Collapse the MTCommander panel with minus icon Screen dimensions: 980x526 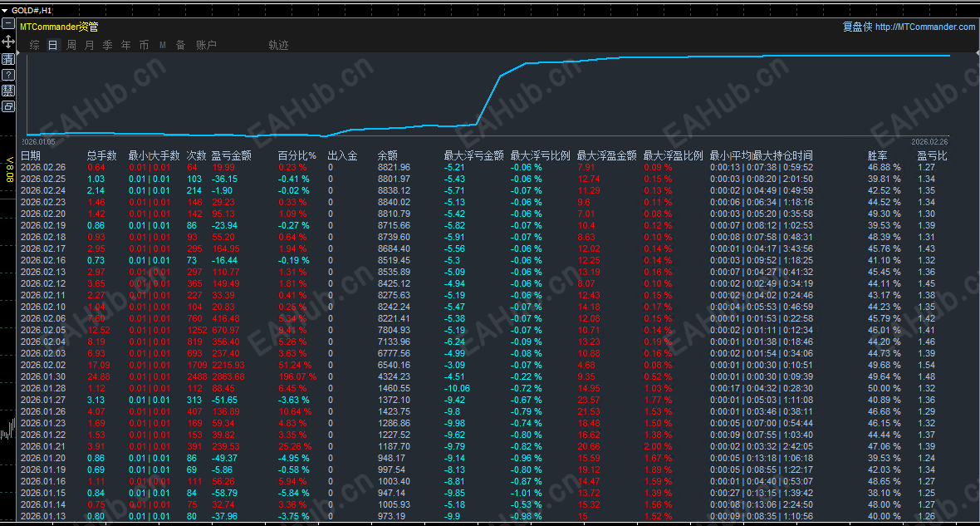(x=8, y=24)
